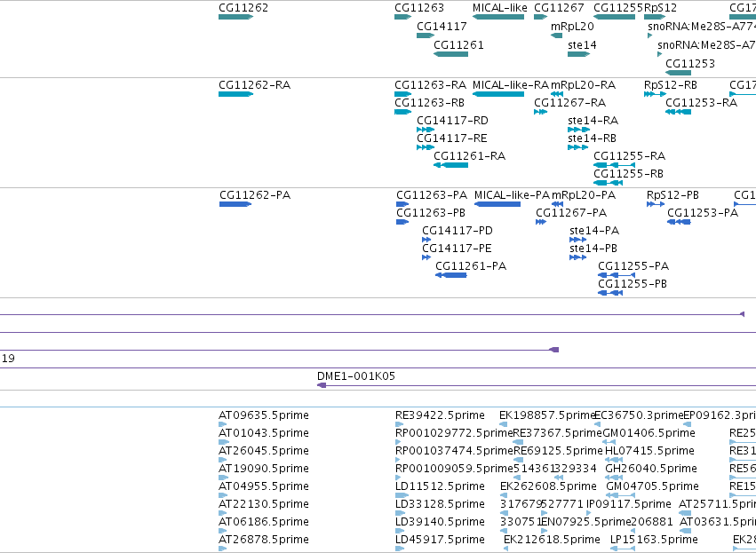
Task: Click the CG11253 gene label in the top track
Action: point(690,64)
